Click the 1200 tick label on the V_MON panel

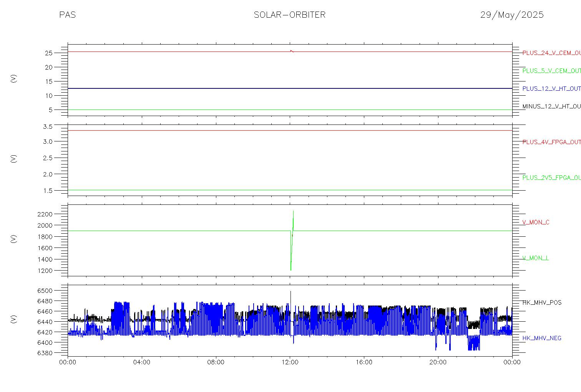45,271
